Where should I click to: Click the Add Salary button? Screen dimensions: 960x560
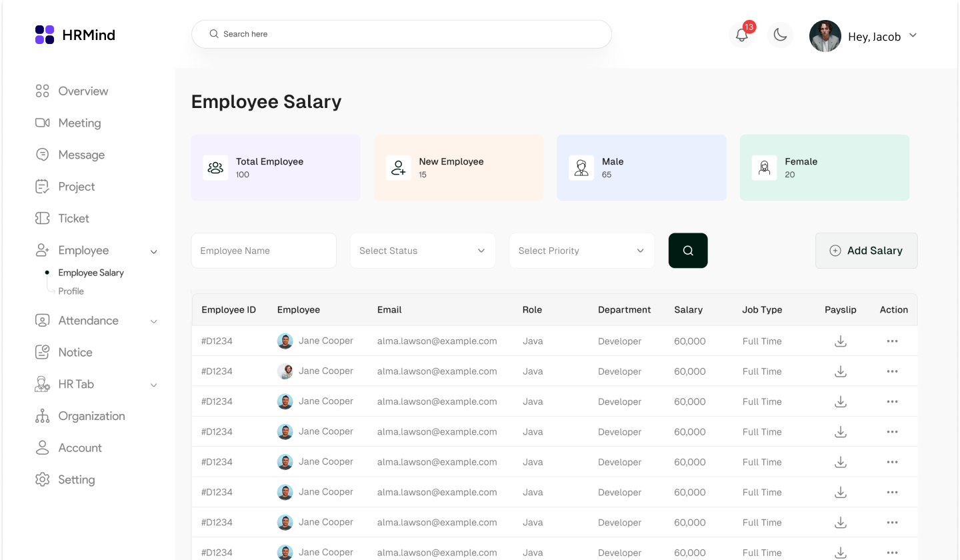coord(866,250)
